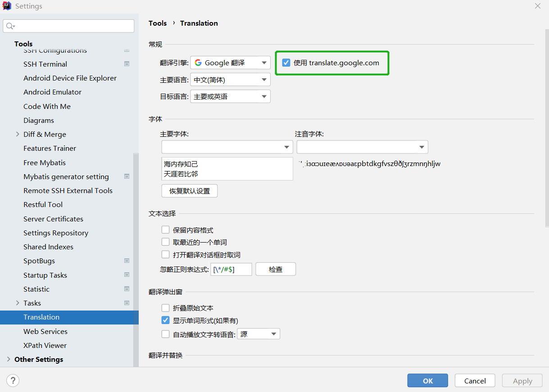Expand the Other Settings node
The width and height of the screenshot is (549, 392).
(9, 359)
